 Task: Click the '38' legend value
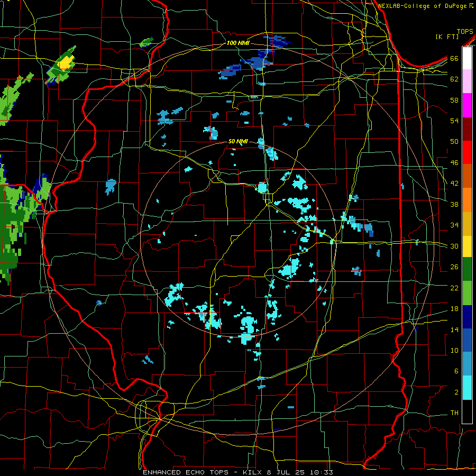(x=454, y=205)
